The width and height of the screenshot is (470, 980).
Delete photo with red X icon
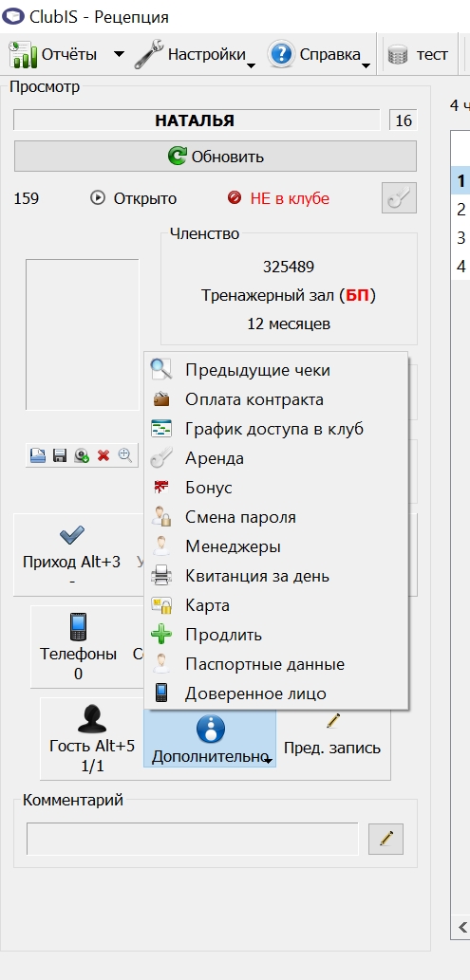[x=103, y=456]
